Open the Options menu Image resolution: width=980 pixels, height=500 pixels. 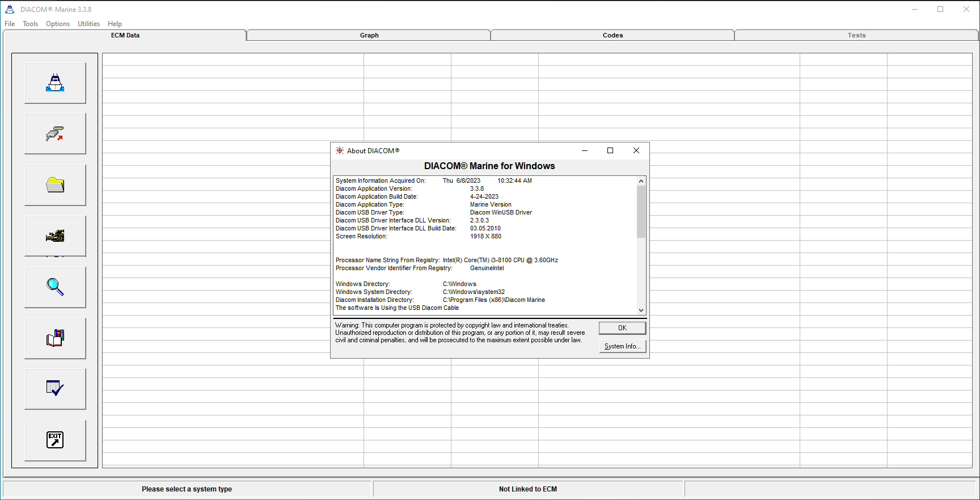click(58, 24)
